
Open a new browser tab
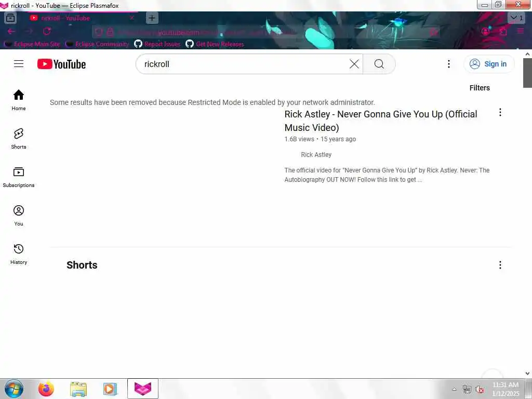[x=152, y=18]
